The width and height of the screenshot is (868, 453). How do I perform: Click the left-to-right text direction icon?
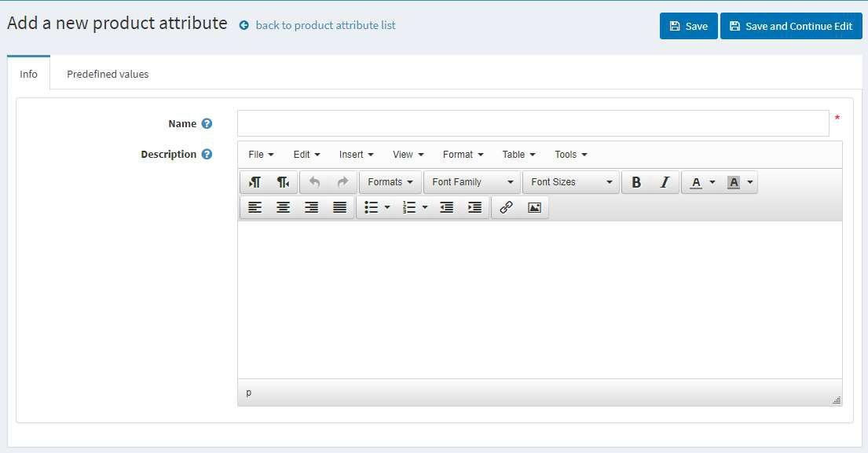pos(255,182)
